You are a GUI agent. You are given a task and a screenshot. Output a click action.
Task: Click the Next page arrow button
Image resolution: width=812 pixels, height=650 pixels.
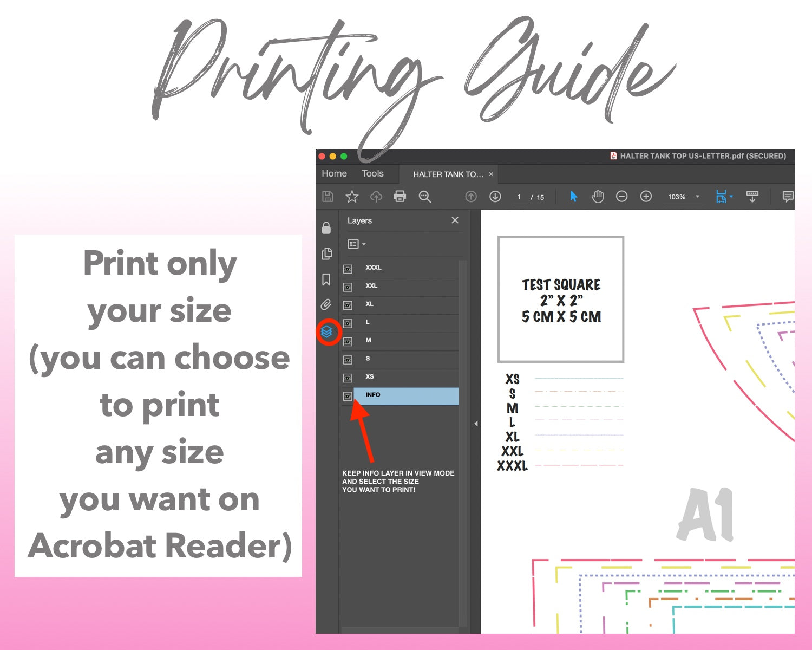pos(494,197)
